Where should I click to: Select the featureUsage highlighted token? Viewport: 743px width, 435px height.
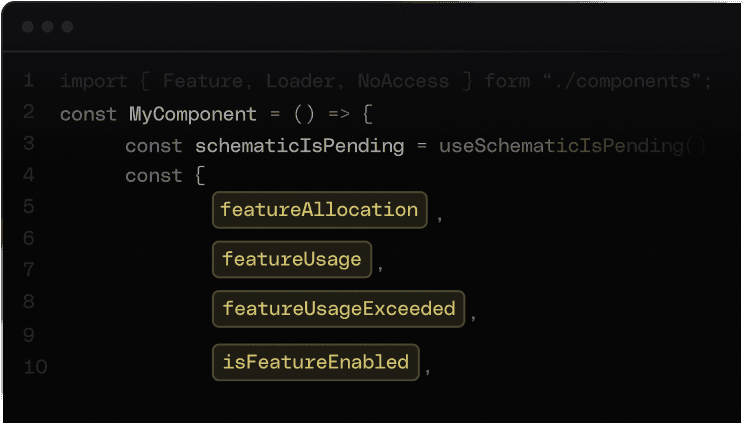pyautogui.click(x=291, y=259)
